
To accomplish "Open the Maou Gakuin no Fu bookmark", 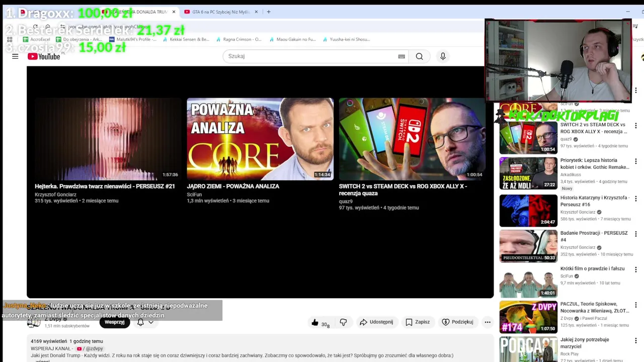I will click(292, 39).
